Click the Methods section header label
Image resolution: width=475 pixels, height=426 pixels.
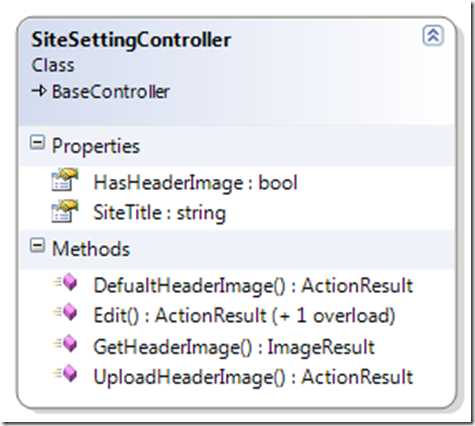[x=91, y=249]
